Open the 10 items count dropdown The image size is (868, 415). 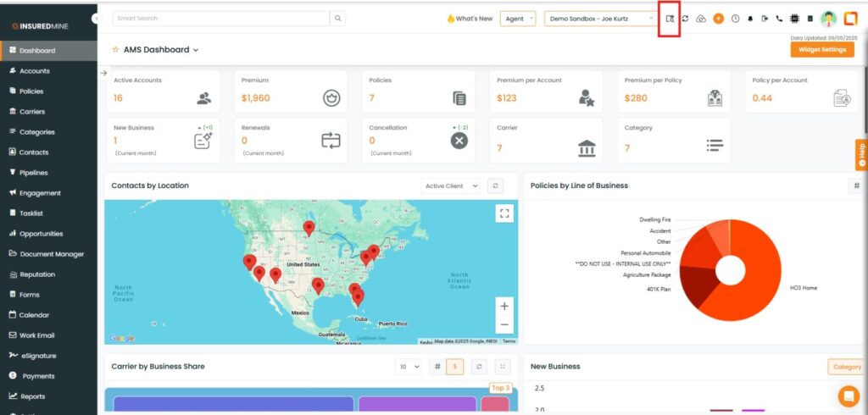click(409, 367)
